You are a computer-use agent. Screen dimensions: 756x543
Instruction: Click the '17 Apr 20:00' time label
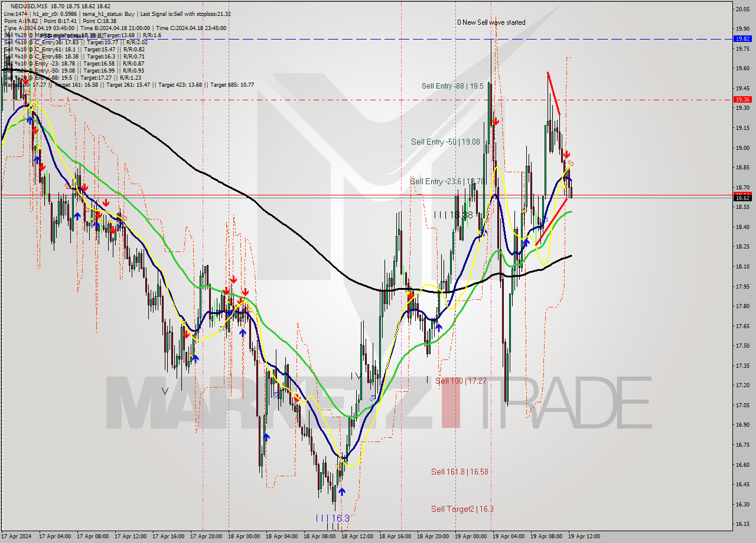click(x=207, y=537)
